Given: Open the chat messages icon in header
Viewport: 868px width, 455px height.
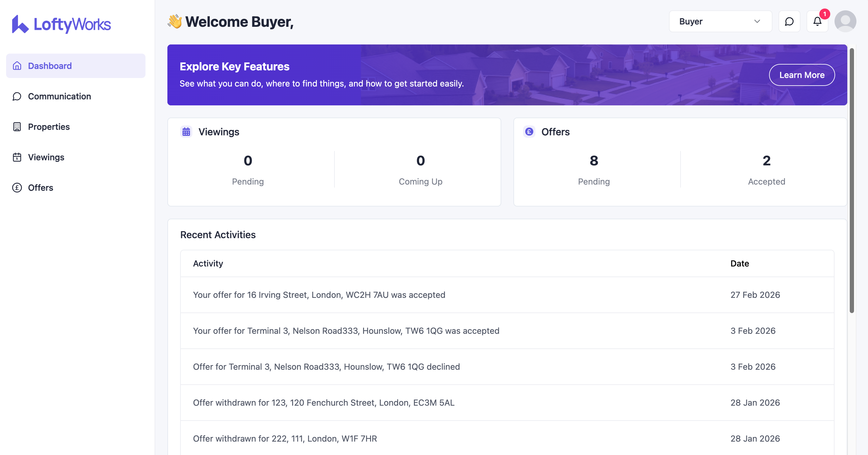Looking at the screenshot, I should tap(789, 22).
